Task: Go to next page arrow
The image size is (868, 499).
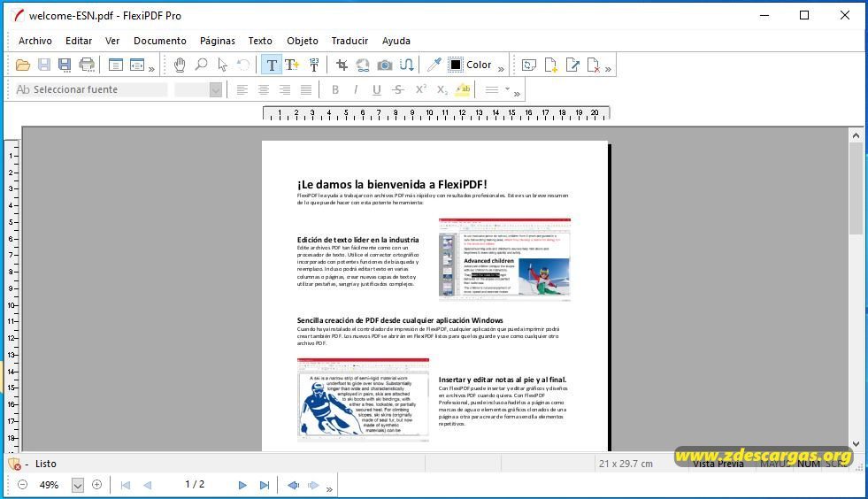Action: 242,485
